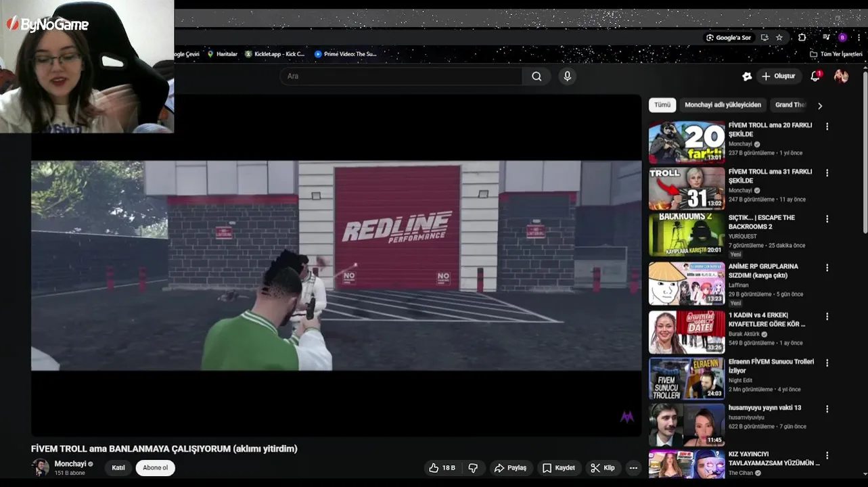Dislike the video with thumbs down
Screen dimensions: 868x487
point(473,468)
